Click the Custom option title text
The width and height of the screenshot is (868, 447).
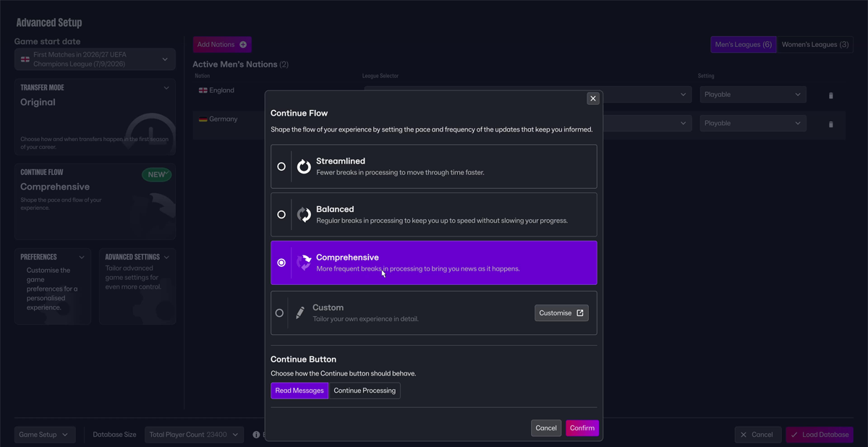pos(328,307)
